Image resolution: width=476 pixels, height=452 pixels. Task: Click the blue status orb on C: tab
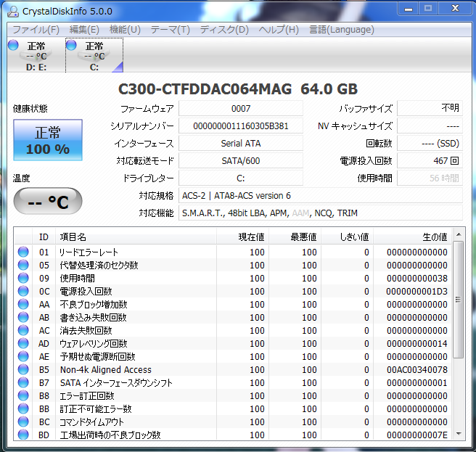71,45
